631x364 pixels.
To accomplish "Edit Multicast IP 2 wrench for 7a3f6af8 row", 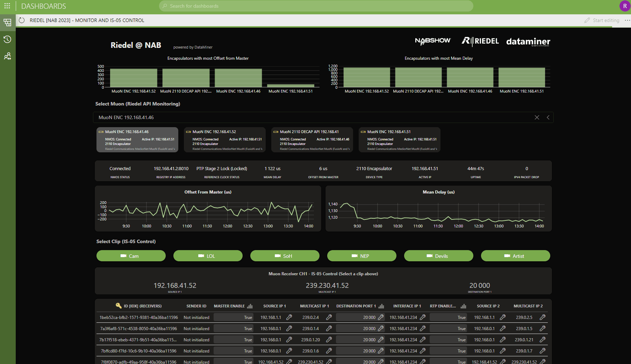I will point(543,328).
